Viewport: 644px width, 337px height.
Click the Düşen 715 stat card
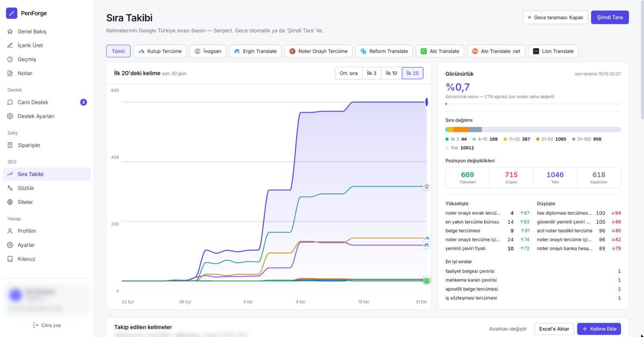coord(511,178)
